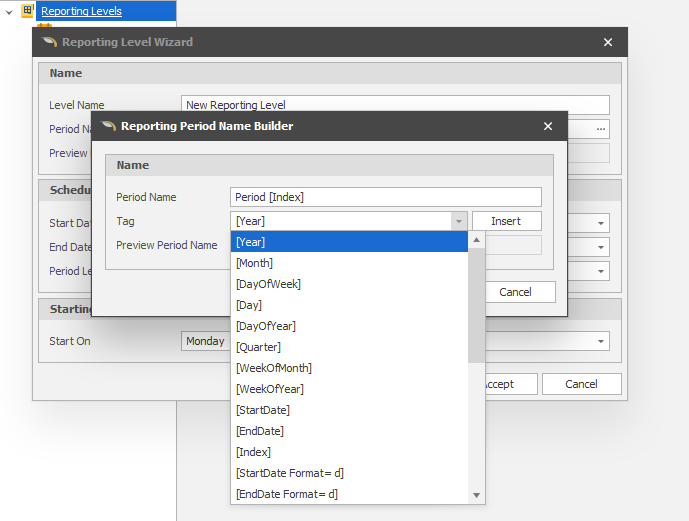Click the ellipsis button beside Period Name

[x=600, y=129]
